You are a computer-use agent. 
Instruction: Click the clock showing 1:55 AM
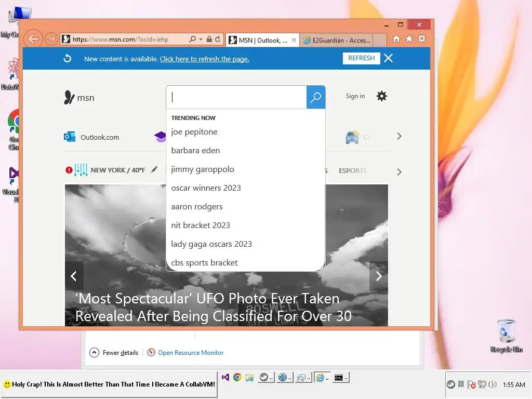(514, 385)
